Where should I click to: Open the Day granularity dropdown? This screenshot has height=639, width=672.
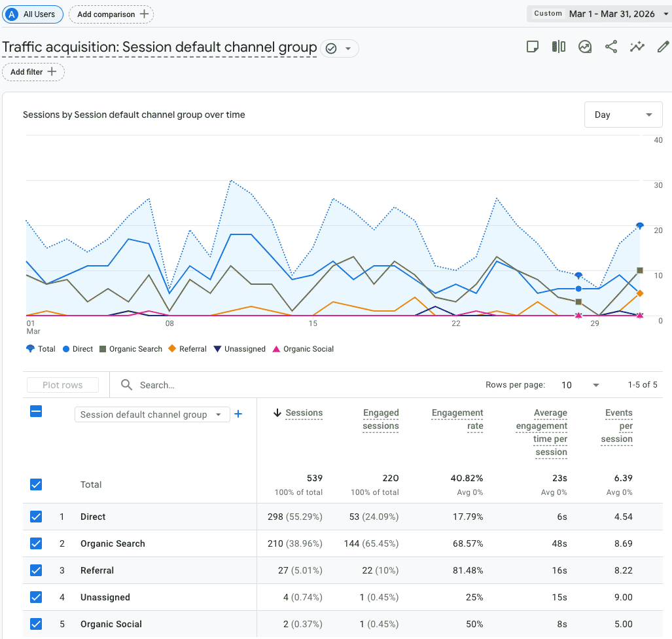pos(623,115)
